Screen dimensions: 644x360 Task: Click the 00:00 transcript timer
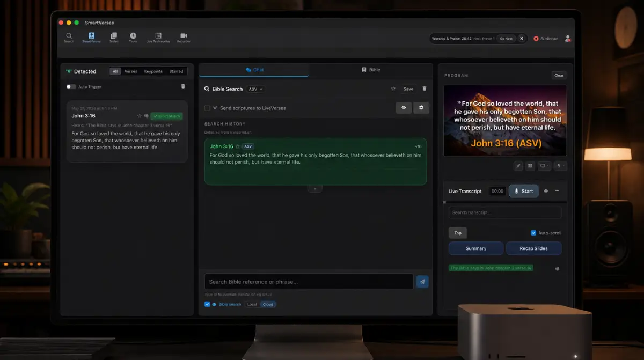(497, 191)
